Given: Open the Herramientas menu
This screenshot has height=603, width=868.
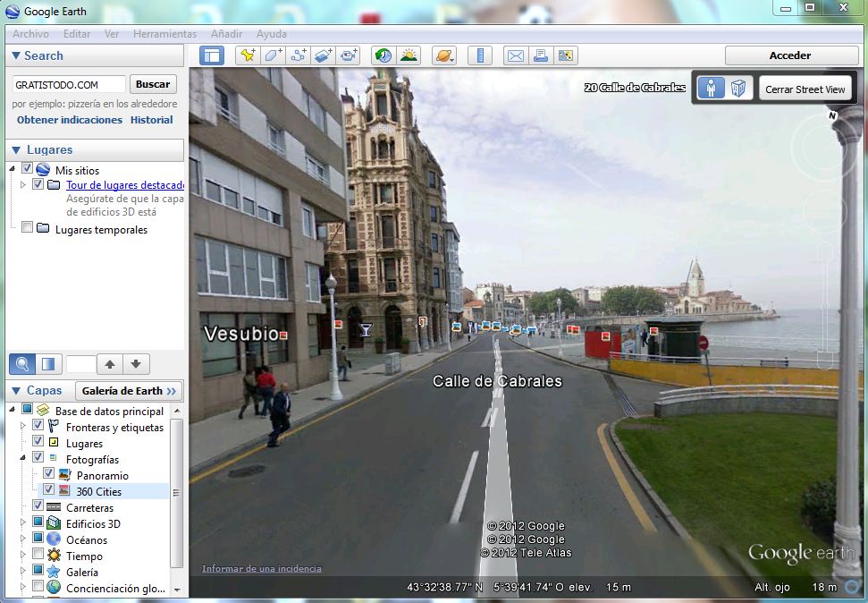Looking at the screenshot, I should 164,34.
